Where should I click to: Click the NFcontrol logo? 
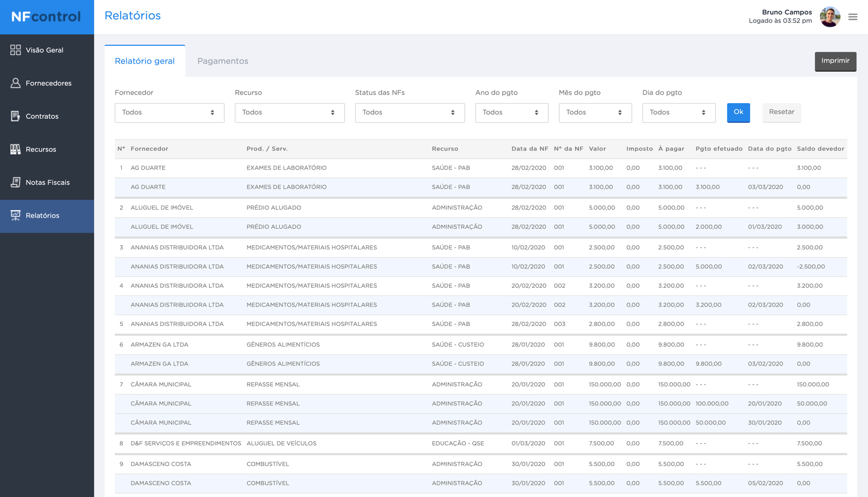[x=46, y=17]
